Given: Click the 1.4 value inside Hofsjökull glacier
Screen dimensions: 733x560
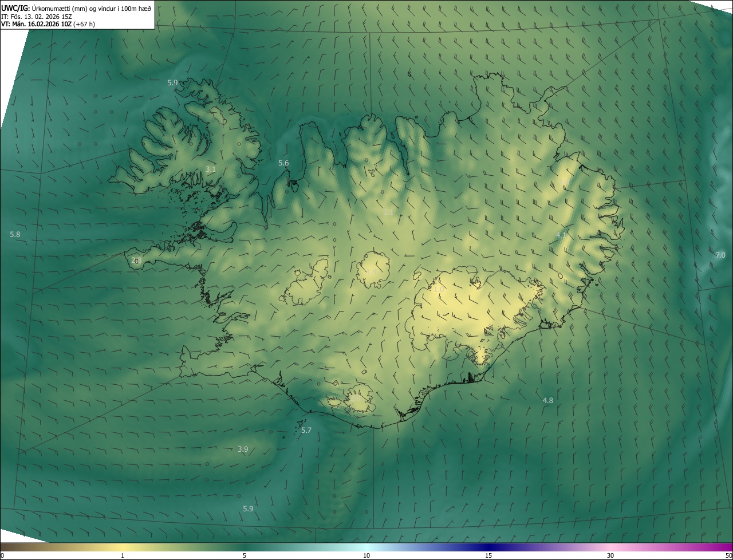Looking at the screenshot, I should point(371,270).
